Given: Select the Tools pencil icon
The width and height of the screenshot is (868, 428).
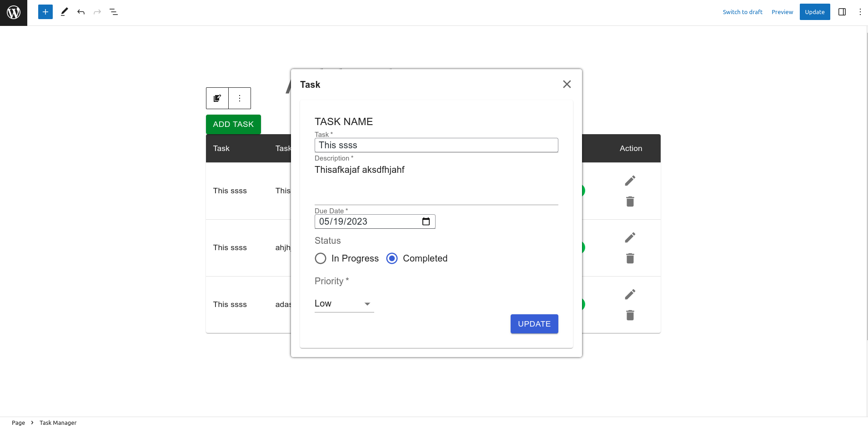Looking at the screenshot, I should [64, 12].
